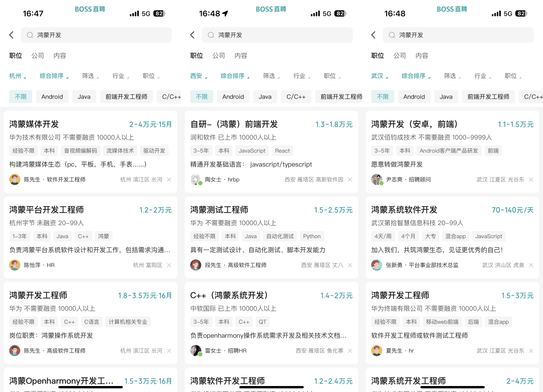Tap 陈先生 高级软件工程师 avatar

15,350
